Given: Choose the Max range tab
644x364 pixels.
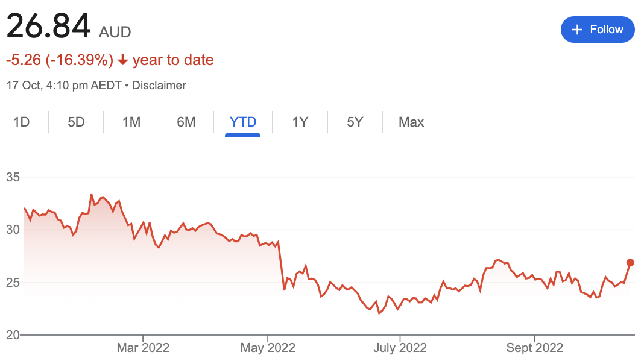Looking at the screenshot, I should tap(411, 122).
